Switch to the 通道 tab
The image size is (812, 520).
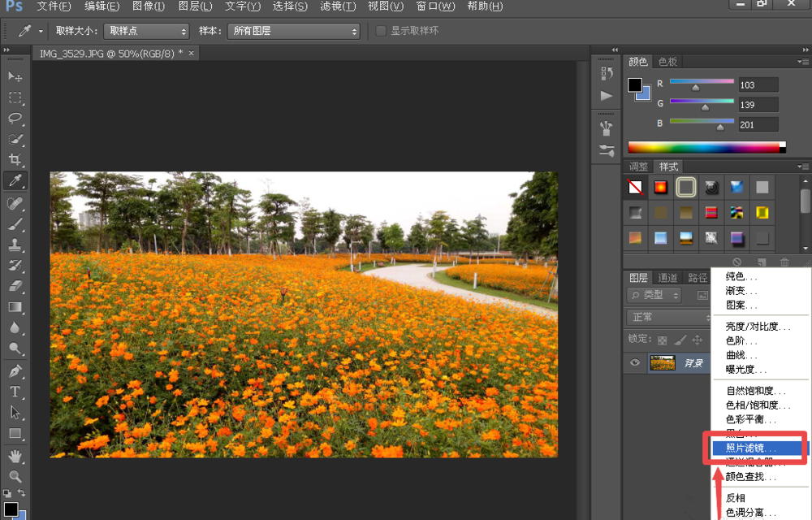click(x=668, y=277)
